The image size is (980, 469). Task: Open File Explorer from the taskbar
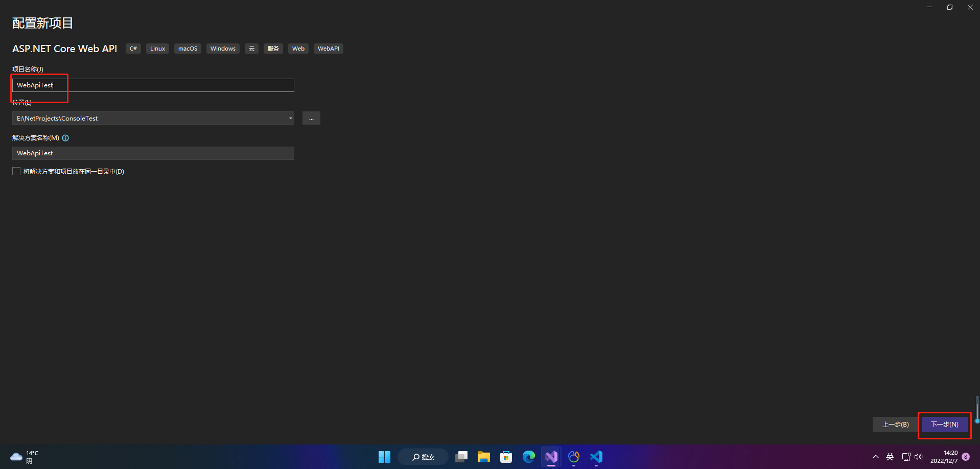(484, 457)
